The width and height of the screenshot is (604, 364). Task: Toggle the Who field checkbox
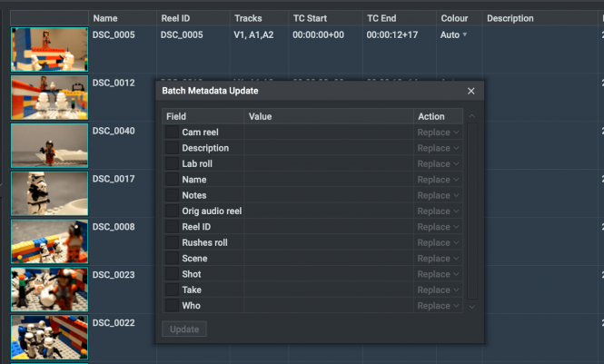tap(172, 306)
